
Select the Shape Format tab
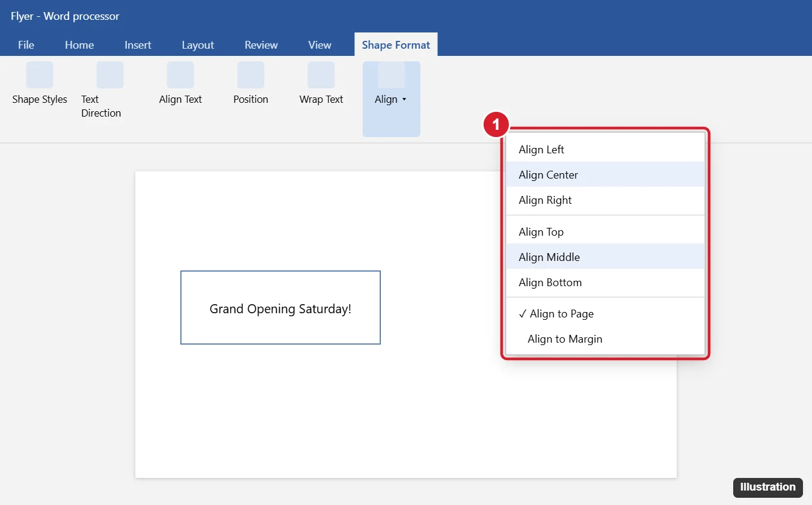tap(396, 45)
